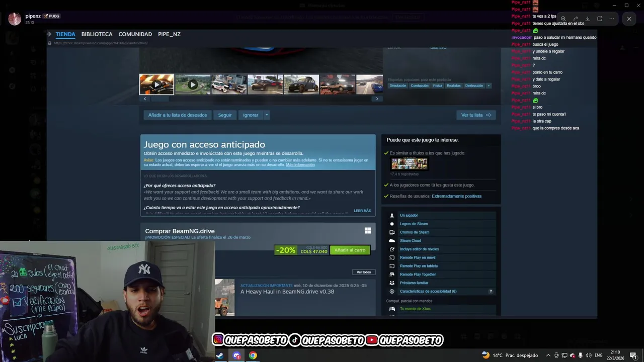Click the Física tag
The height and width of the screenshot is (362, 644).
(437, 85)
